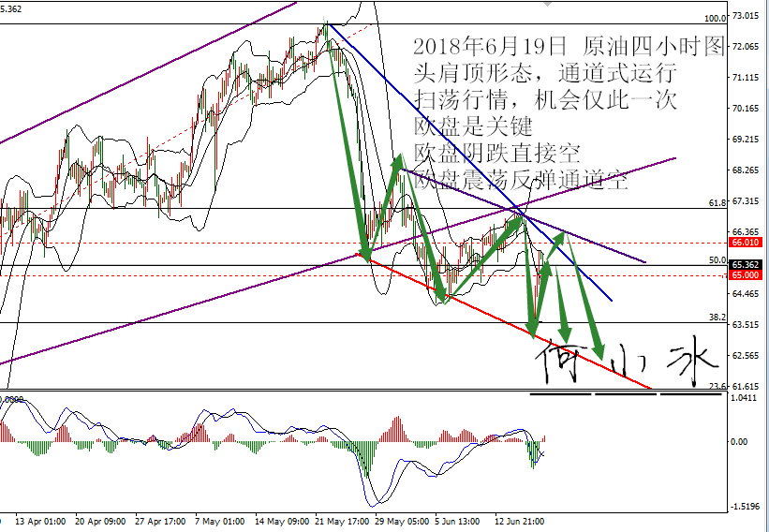The height and width of the screenshot is (532, 769).
Task: Select the 38.2 Fibonacci level label
Action: point(717,318)
